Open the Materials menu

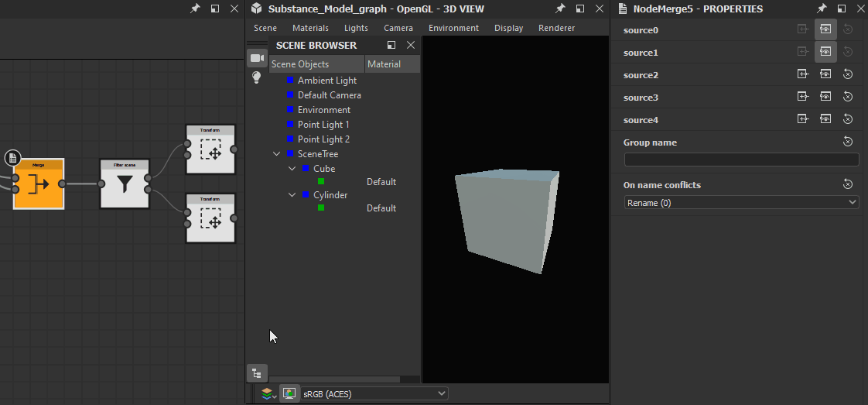(x=310, y=28)
